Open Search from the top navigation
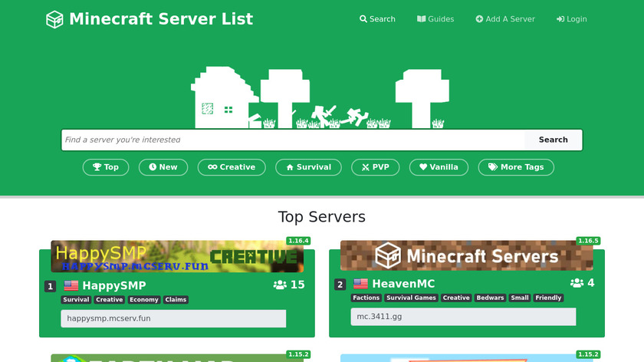This screenshot has width=644, height=362. (377, 19)
